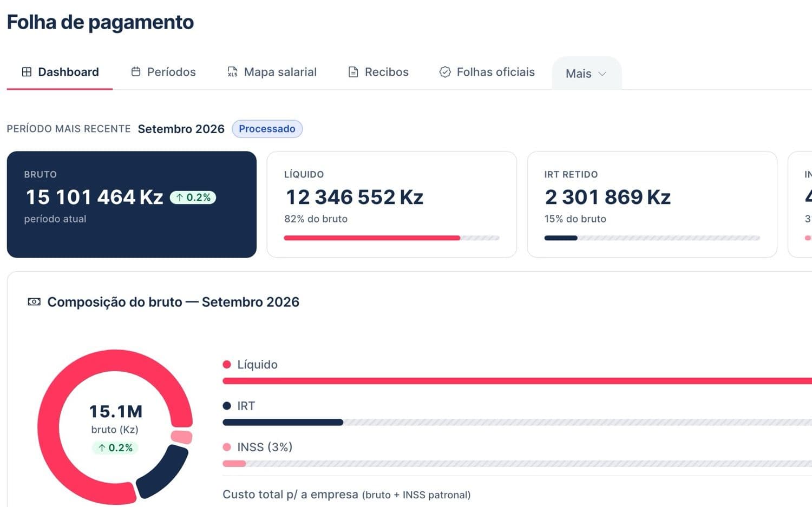Click the 0.2% badge inside the donut chart
The width and height of the screenshot is (812, 507).
[115, 447]
